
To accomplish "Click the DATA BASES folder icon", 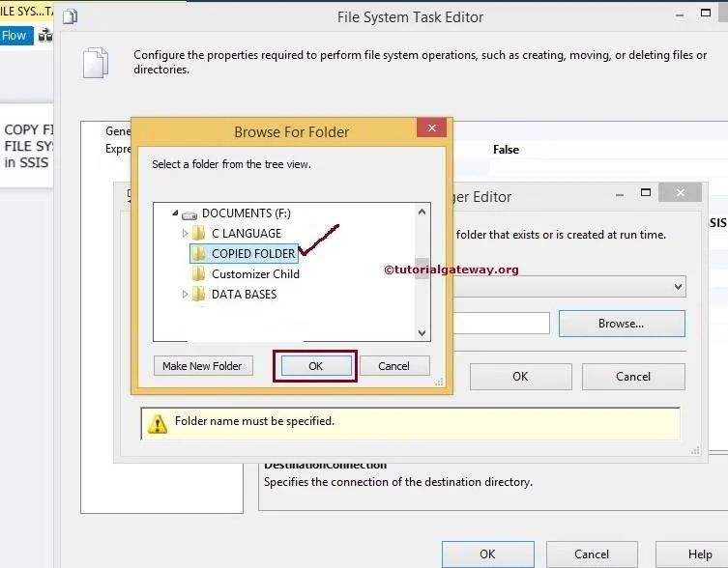I will tap(199, 295).
